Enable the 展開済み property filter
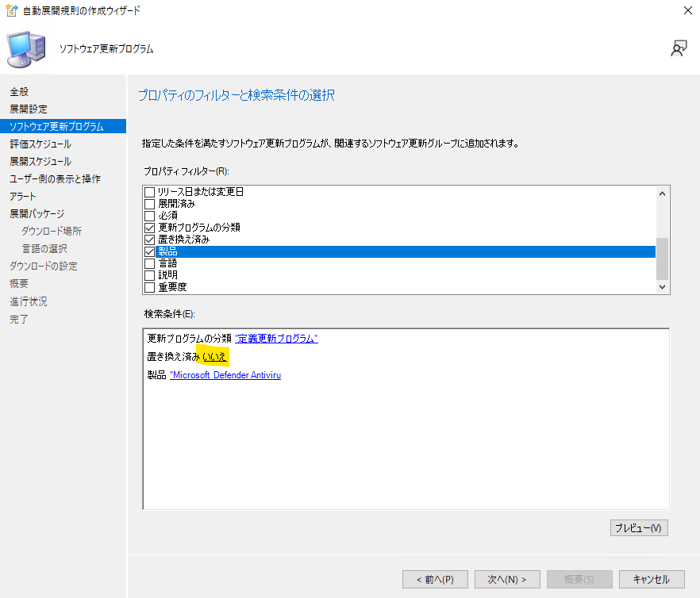 (148, 203)
